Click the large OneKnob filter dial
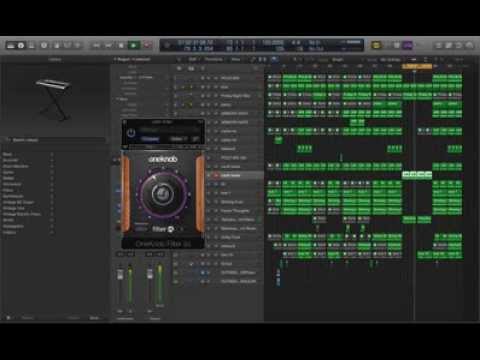480x360 pixels. coord(163,194)
